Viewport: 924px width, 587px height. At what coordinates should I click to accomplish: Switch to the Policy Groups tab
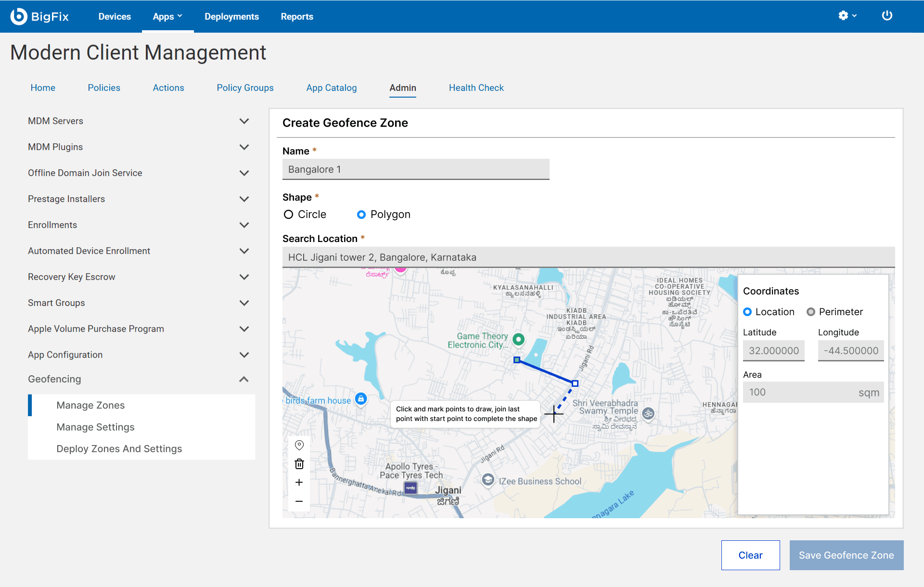click(245, 88)
